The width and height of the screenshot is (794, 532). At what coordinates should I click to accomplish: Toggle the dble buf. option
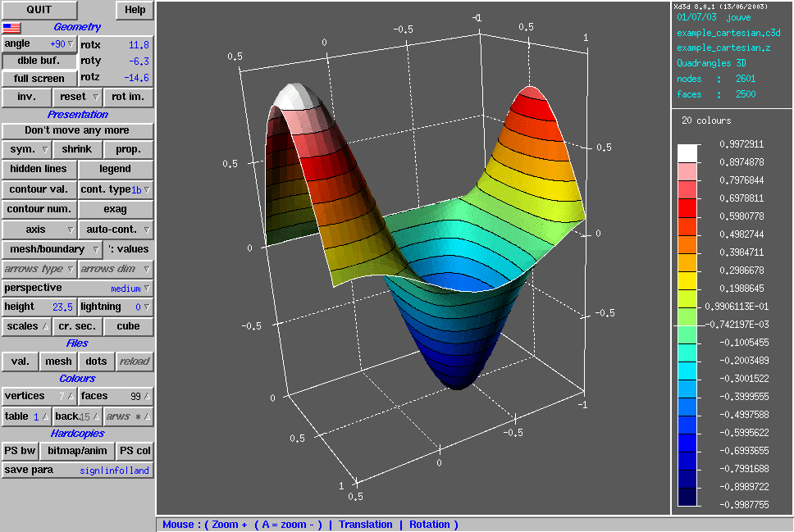[39, 61]
